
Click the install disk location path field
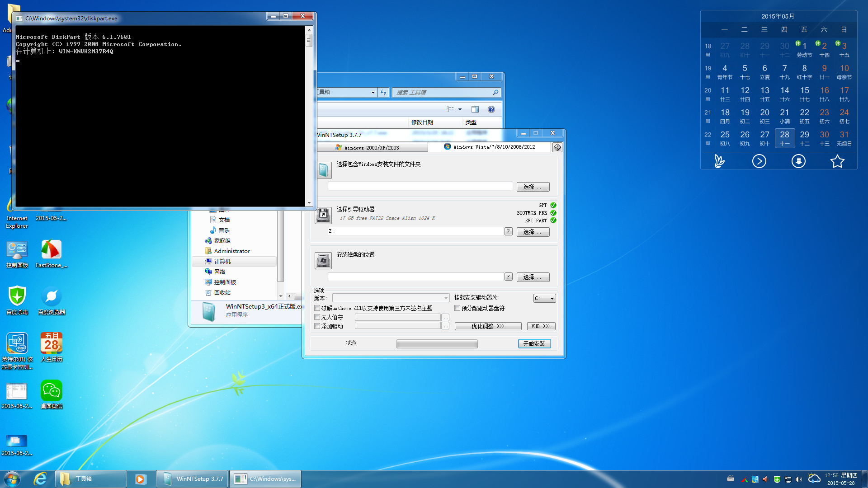click(416, 277)
